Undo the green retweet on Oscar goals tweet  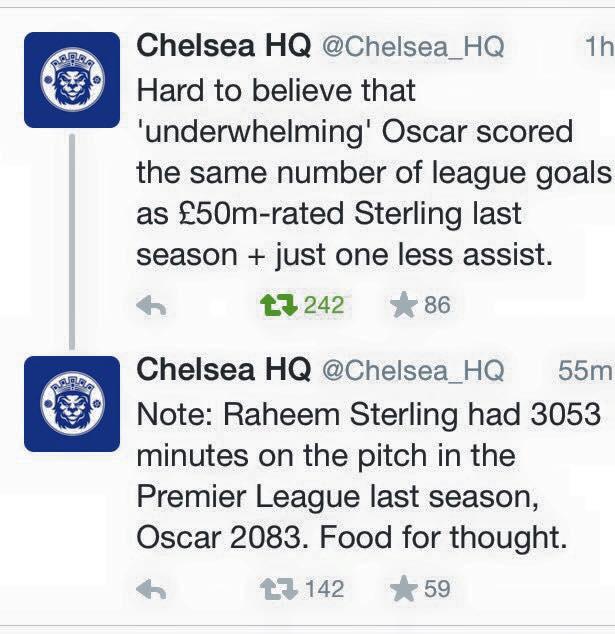(279, 305)
